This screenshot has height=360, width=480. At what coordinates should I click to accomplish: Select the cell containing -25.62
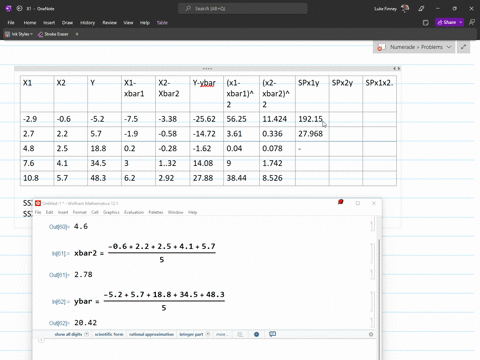click(x=207, y=119)
